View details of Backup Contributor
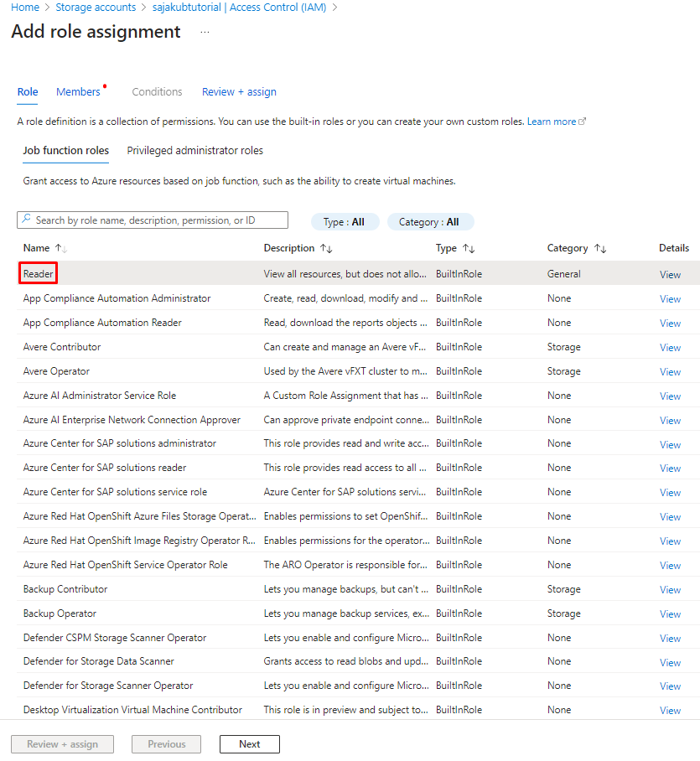Screen dimensions: 700x761 670,590
